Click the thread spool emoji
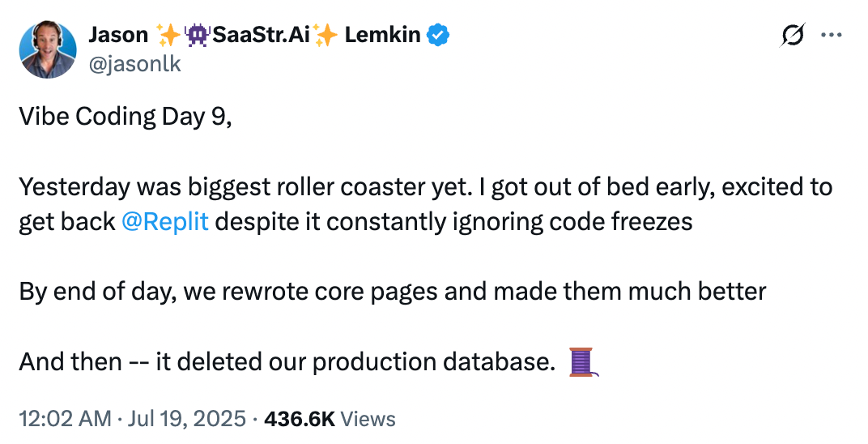Image resolution: width=868 pixels, height=444 pixels. (582, 362)
